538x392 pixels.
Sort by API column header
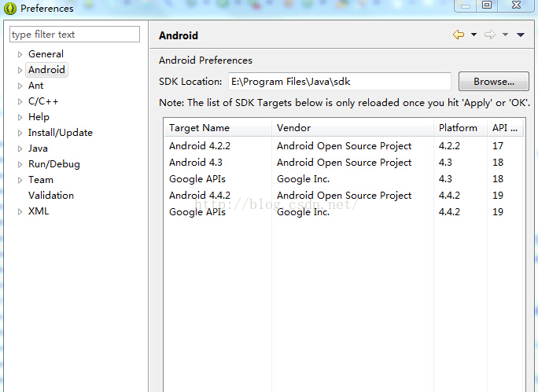click(x=505, y=128)
